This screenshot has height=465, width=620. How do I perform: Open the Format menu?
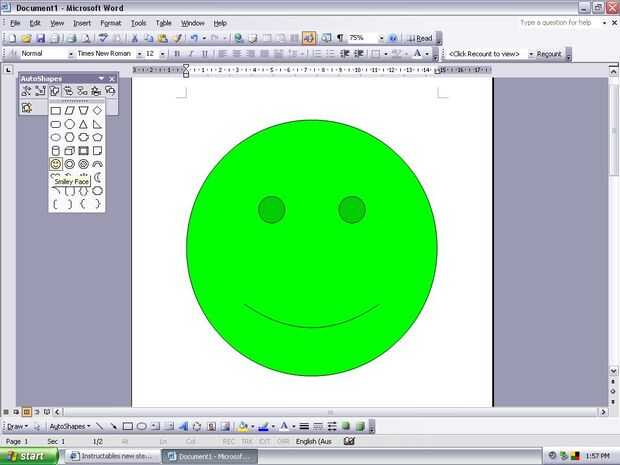[x=111, y=23]
